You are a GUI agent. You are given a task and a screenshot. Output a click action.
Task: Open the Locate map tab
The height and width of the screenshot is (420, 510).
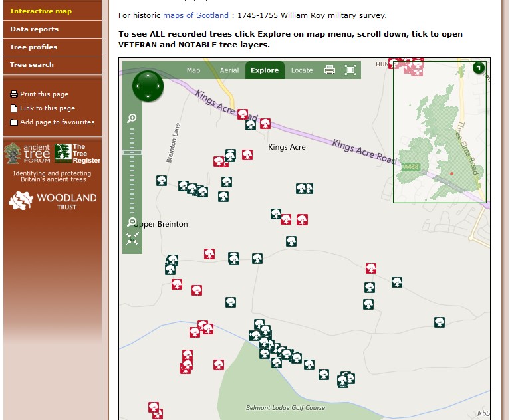pyautogui.click(x=302, y=70)
